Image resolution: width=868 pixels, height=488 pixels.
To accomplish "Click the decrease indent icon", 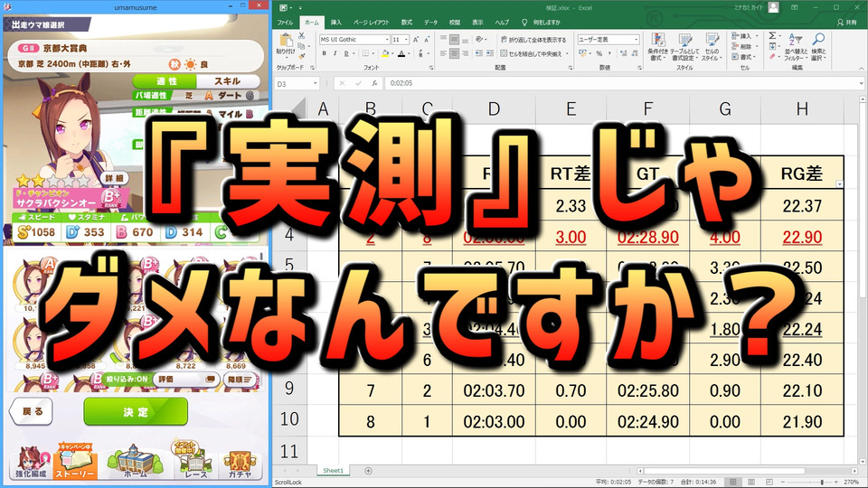I will coord(479,53).
